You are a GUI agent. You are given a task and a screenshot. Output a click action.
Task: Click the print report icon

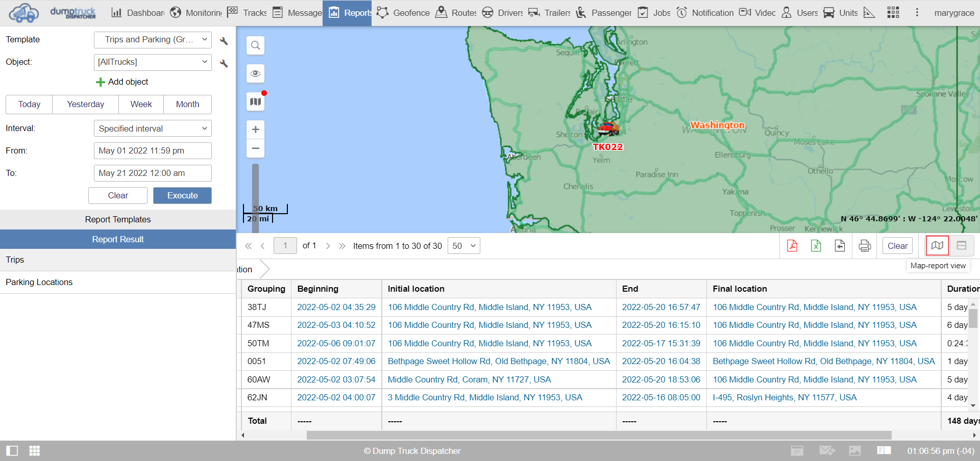(865, 246)
